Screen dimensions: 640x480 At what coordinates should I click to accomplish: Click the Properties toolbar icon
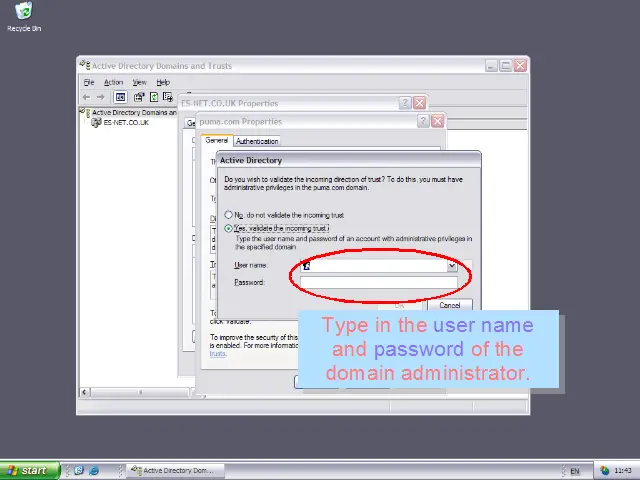point(139,97)
